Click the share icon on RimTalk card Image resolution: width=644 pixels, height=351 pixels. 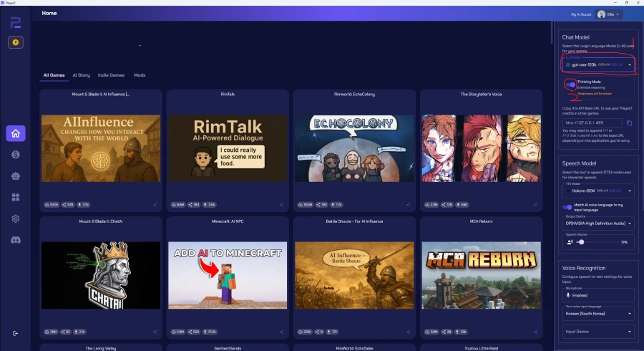(281, 205)
